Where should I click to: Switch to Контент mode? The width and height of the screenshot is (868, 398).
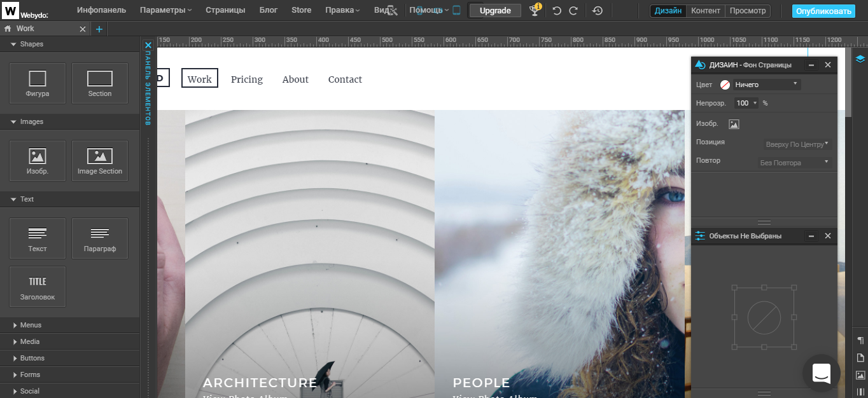pos(706,11)
